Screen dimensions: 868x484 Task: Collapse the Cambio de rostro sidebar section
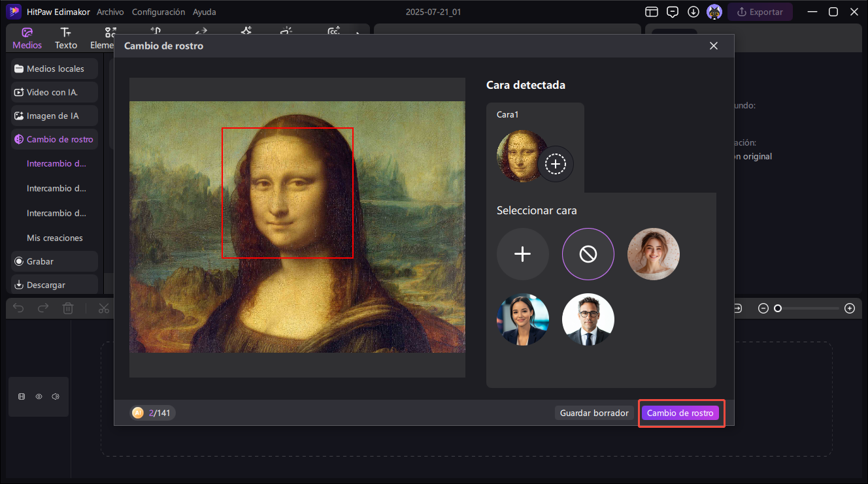(55, 139)
